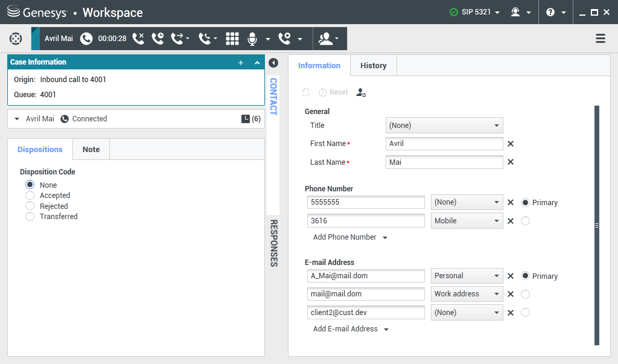Open the main hamburger menu
618x364 pixels.
600,38
